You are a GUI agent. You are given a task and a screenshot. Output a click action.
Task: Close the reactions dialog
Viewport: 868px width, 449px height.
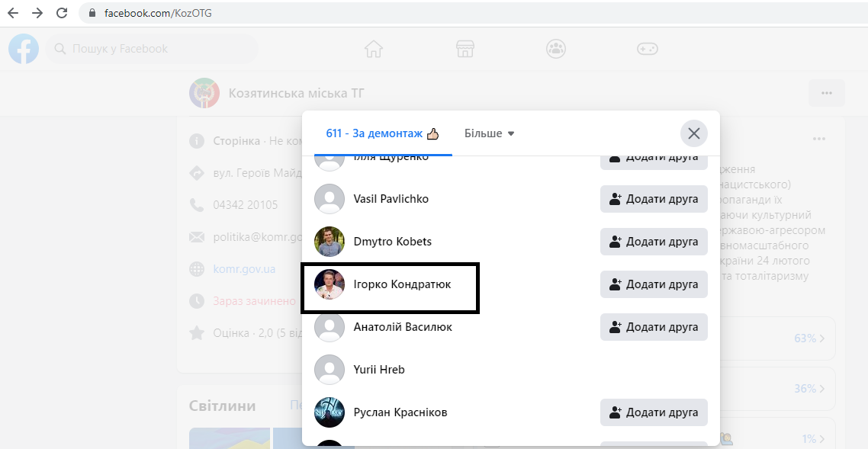click(x=693, y=134)
